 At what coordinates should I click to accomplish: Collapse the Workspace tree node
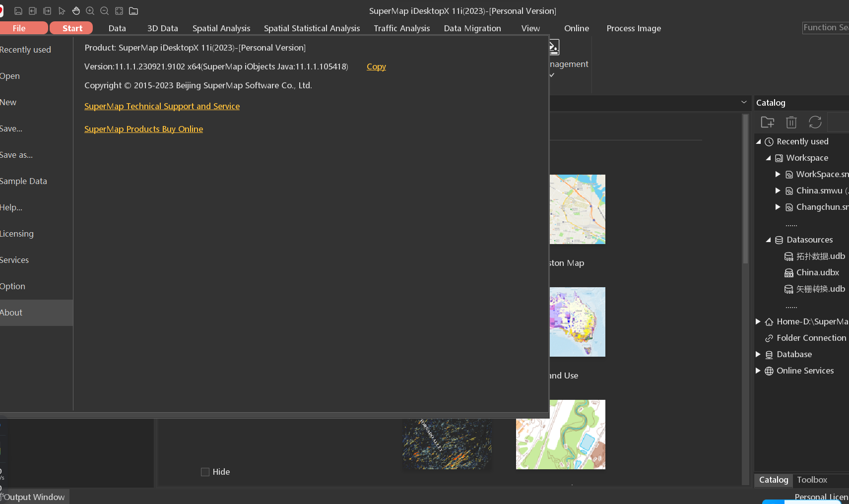[768, 158]
